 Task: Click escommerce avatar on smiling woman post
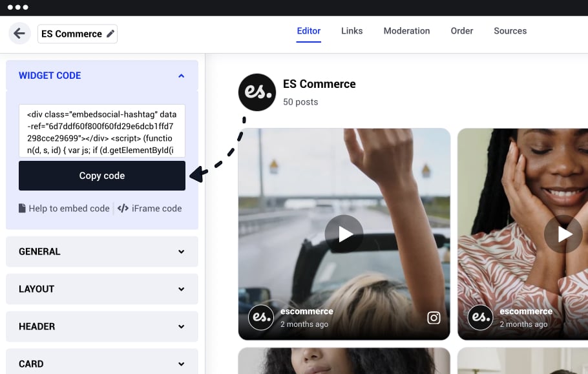[480, 317]
